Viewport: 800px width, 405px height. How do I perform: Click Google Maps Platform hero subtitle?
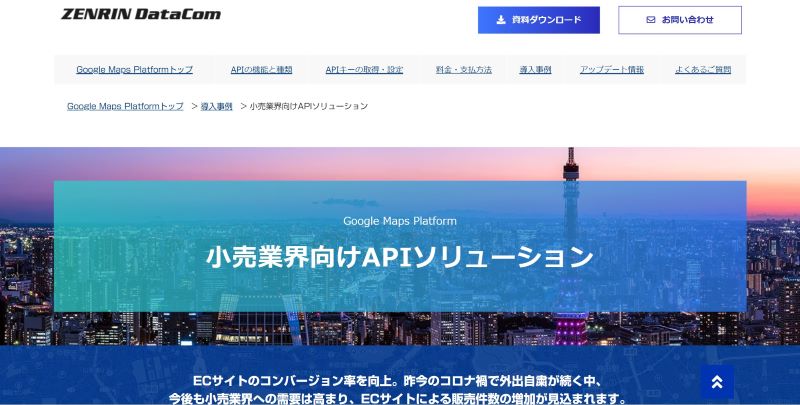400,221
